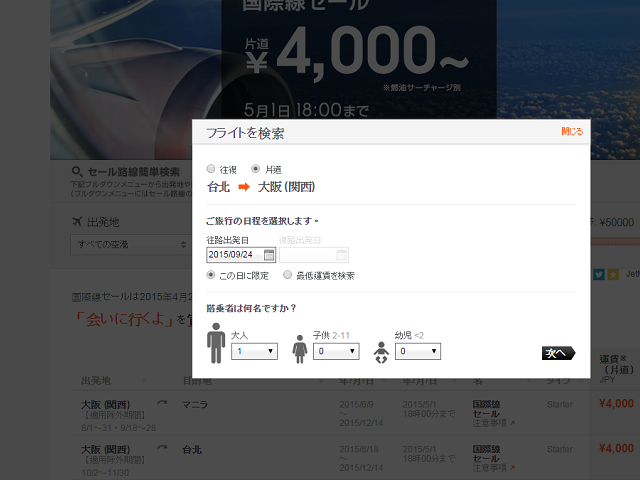Click the Starter fare type in the マニラ row
This screenshot has height=480, width=640.
[560, 404]
